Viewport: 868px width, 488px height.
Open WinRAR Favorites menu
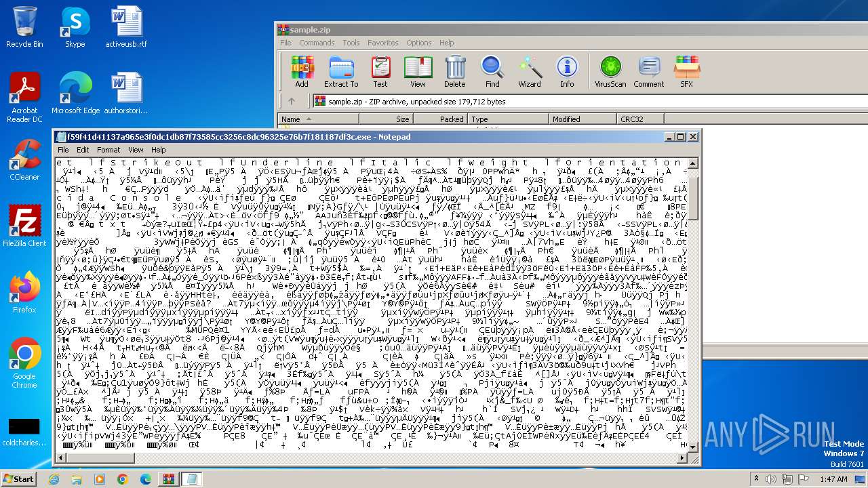383,43
